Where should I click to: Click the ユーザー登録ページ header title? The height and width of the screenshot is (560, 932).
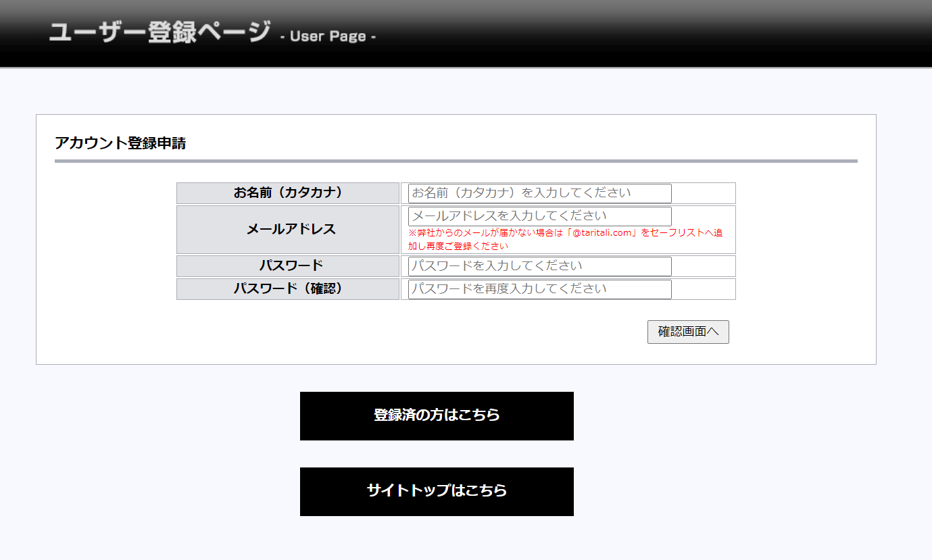click(x=159, y=32)
